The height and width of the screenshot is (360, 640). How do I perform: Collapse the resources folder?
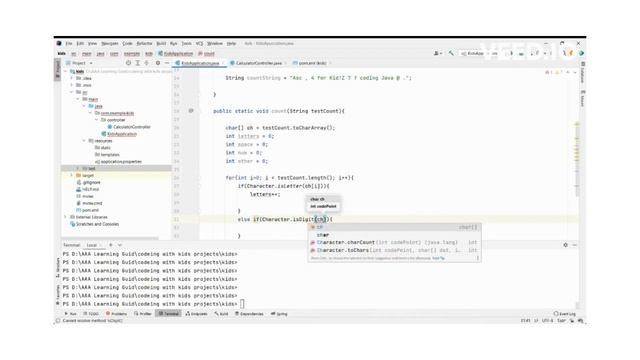84,141
